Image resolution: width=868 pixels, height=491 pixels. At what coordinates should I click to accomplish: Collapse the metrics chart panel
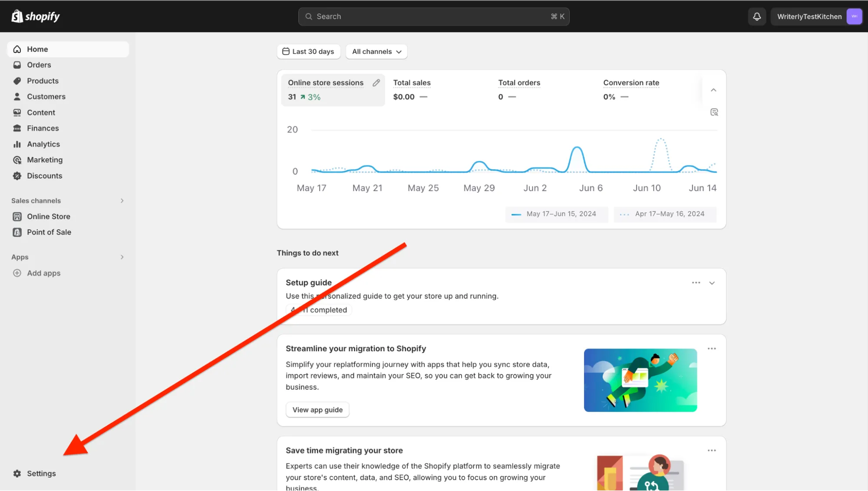713,90
